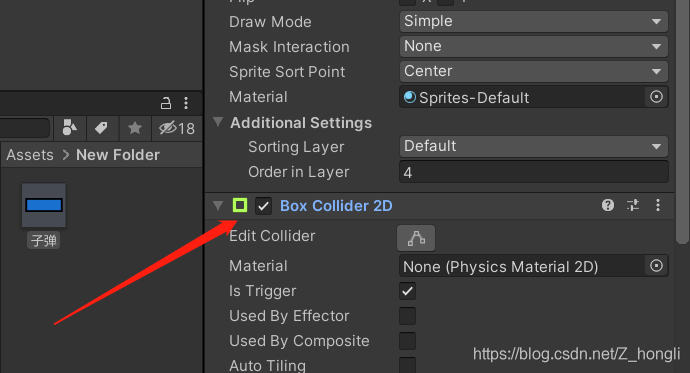Open the Project panel three-dot menu
The image size is (690, 373).
(186, 103)
